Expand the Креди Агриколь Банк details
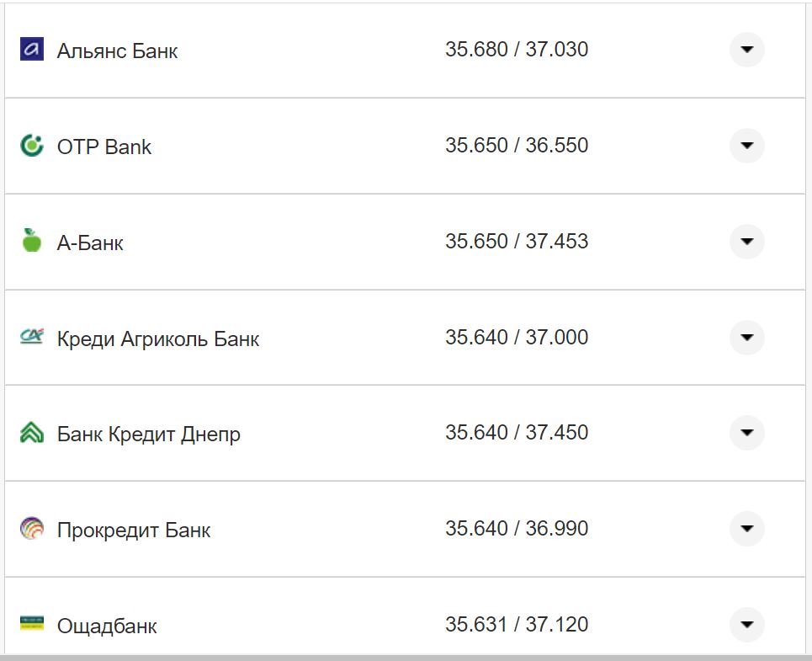 click(x=746, y=337)
